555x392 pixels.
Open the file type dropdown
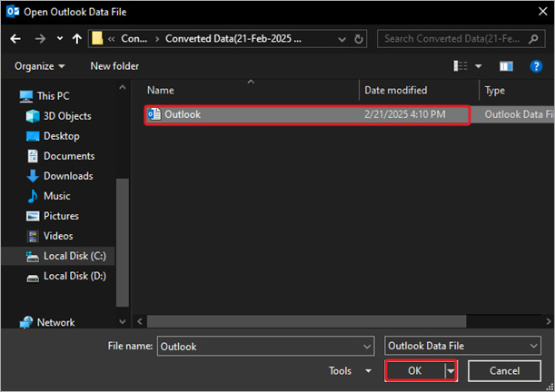coord(462,346)
